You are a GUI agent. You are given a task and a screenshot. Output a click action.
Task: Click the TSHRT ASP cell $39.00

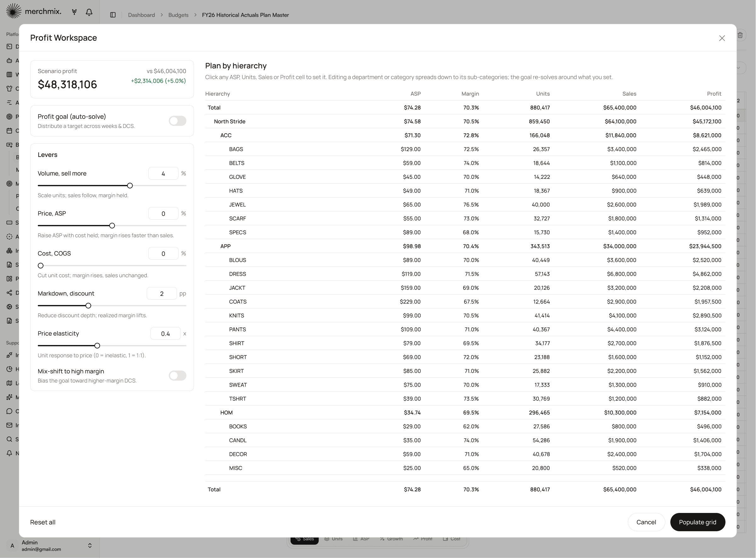(412, 399)
